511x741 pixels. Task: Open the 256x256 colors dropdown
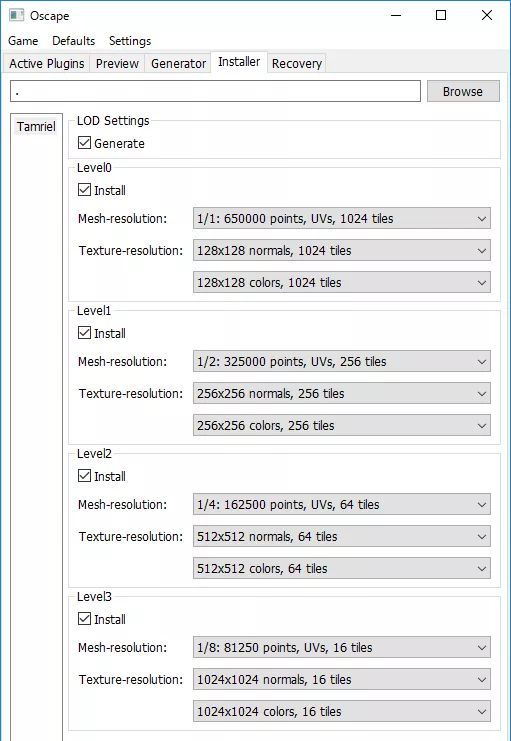click(341, 425)
